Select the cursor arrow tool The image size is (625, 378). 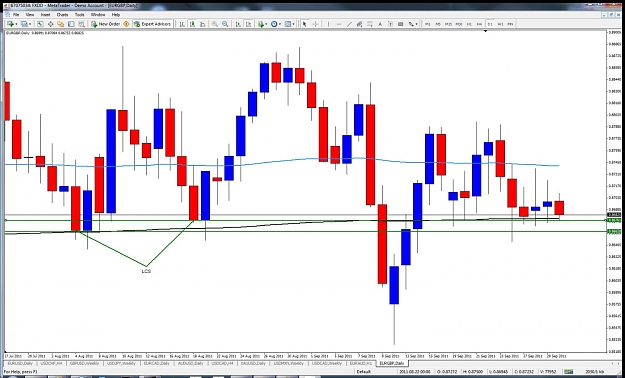coord(305,24)
